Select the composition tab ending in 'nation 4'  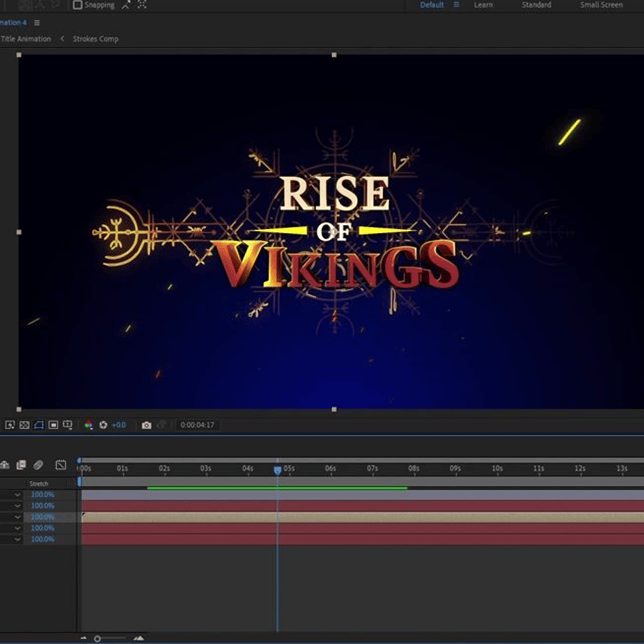tap(13, 23)
